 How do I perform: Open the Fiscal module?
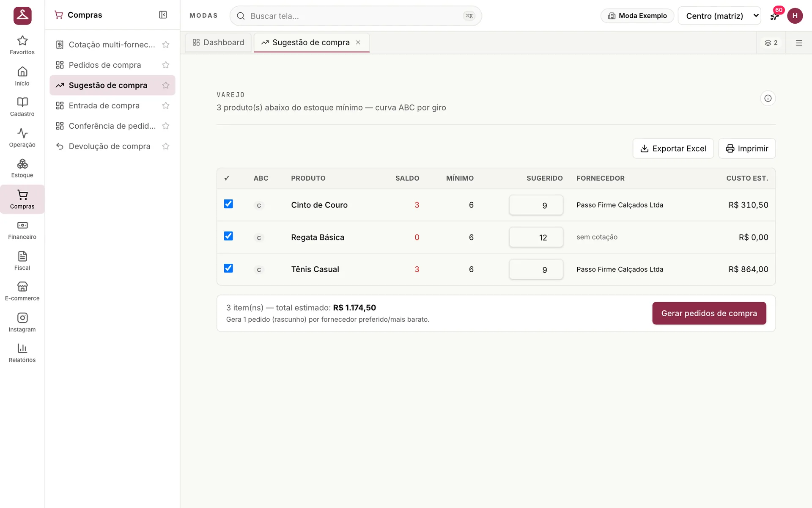[x=22, y=261]
